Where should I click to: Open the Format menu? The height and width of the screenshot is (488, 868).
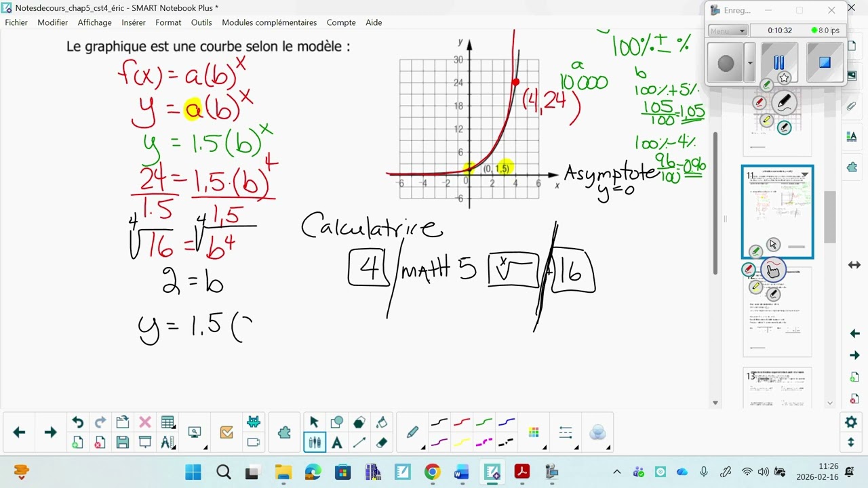pyautogui.click(x=168, y=22)
